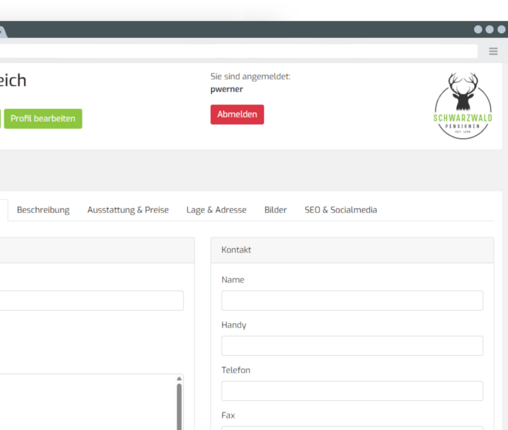Click the textarea scrollbar up arrow

pyautogui.click(x=179, y=379)
